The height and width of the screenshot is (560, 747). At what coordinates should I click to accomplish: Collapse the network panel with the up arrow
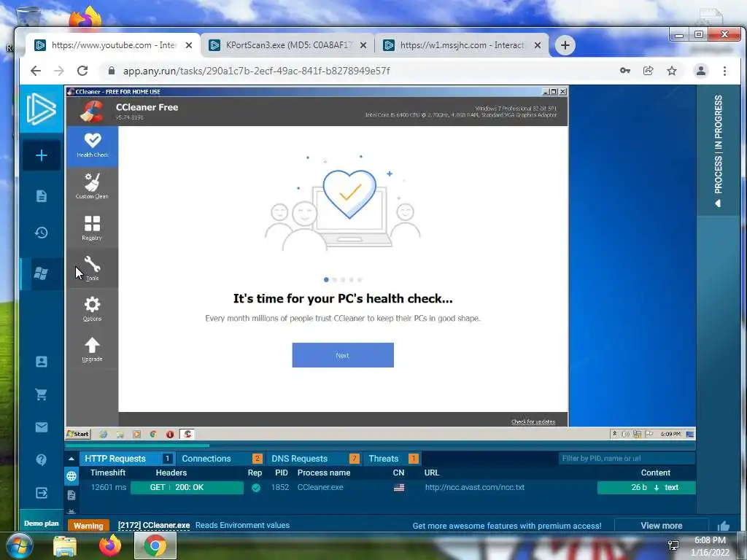tap(71, 459)
